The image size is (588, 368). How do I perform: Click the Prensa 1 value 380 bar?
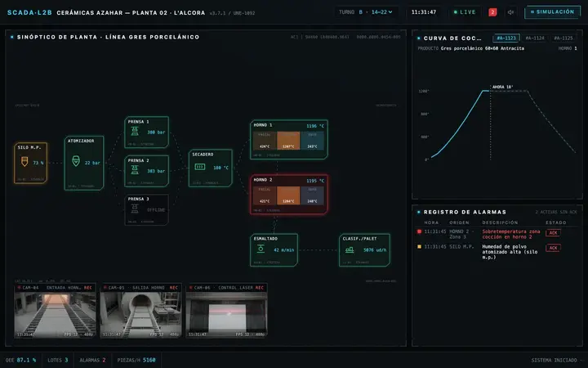[x=156, y=132]
